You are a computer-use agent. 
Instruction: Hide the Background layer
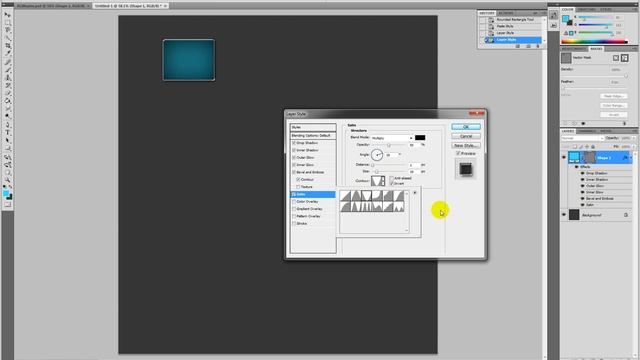(x=564, y=215)
